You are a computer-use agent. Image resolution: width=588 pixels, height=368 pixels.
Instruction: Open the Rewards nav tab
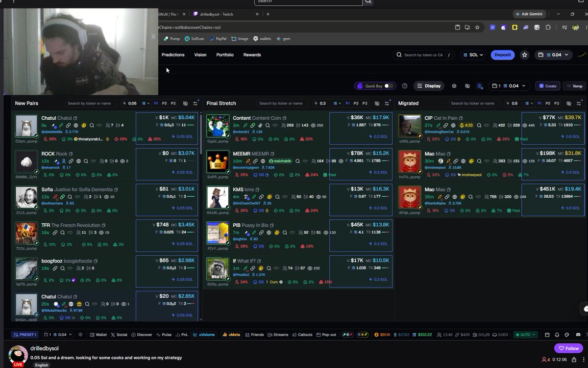[x=252, y=55]
